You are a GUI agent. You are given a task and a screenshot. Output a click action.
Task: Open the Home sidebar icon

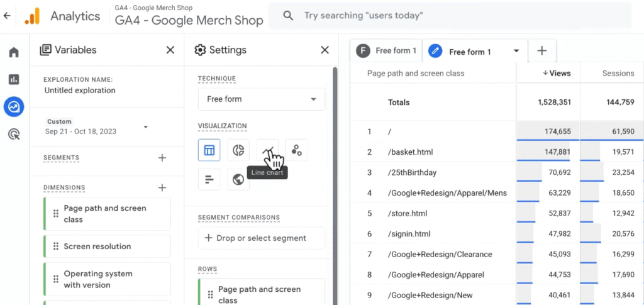14,52
